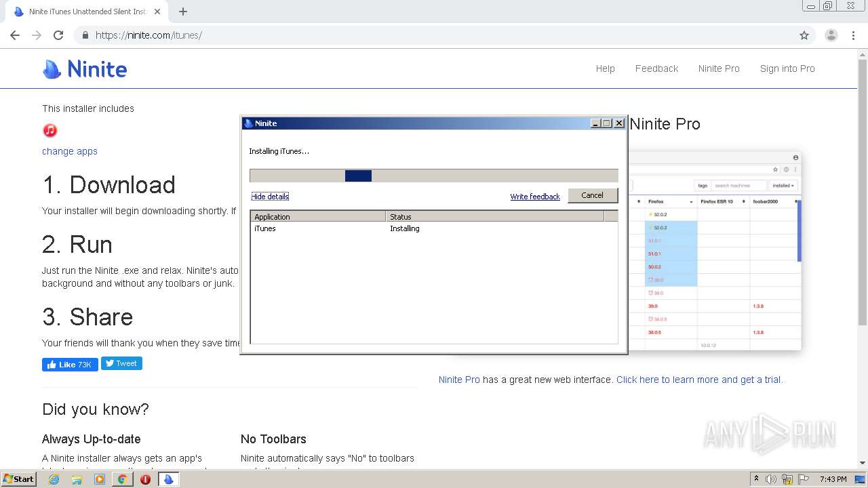Open the Start menu
Screen dimensions: 868x488
click(x=18, y=479)
